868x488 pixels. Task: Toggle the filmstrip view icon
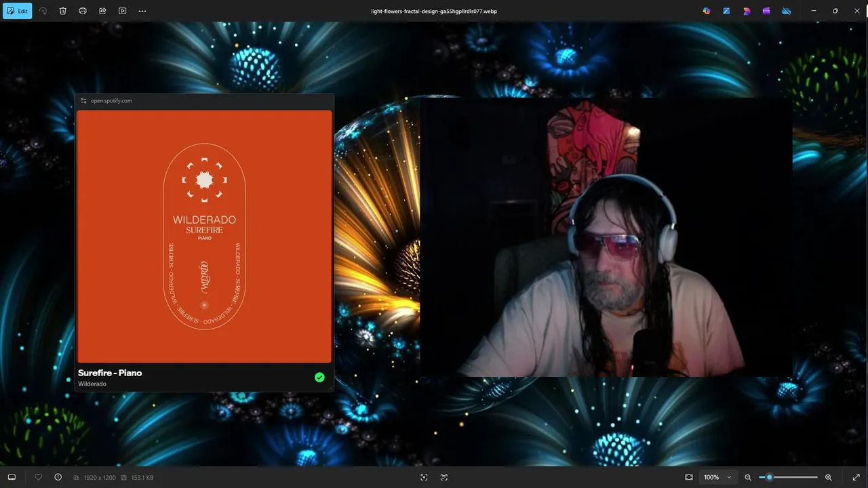pyautogui.click(x=12, y=477)
